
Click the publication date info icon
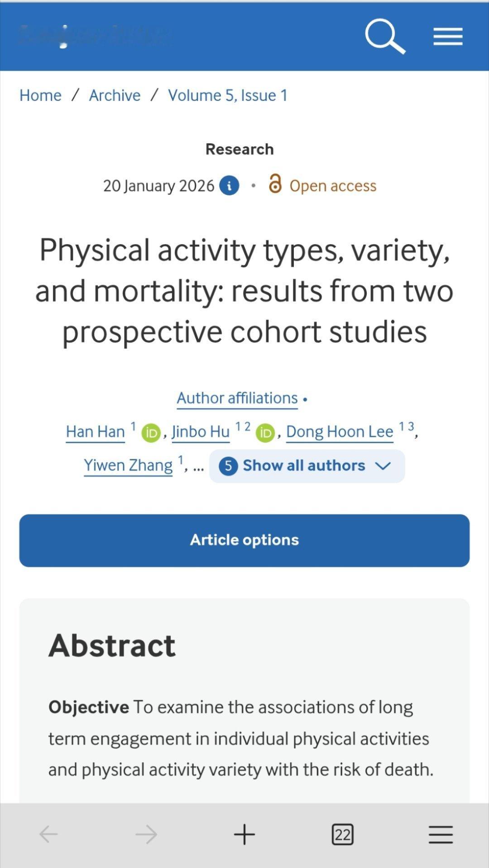pos(229,186)
